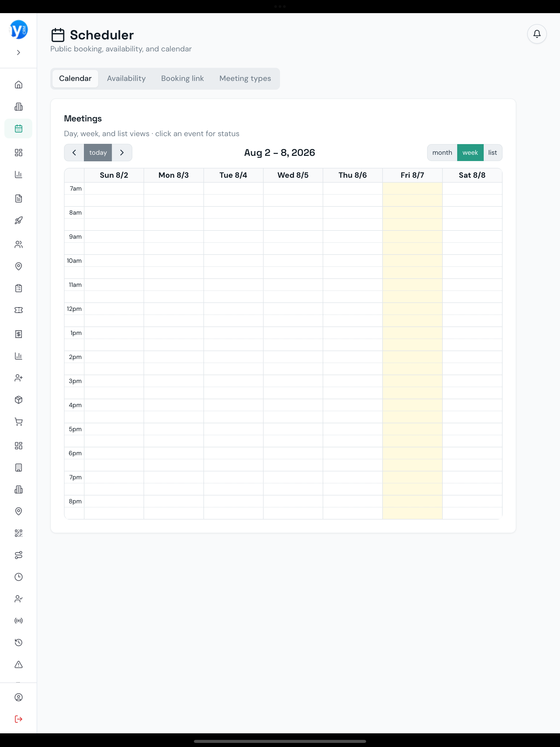
Task: Open the broadcast signal icon in sidebar
Action: (x=19, y=621)
